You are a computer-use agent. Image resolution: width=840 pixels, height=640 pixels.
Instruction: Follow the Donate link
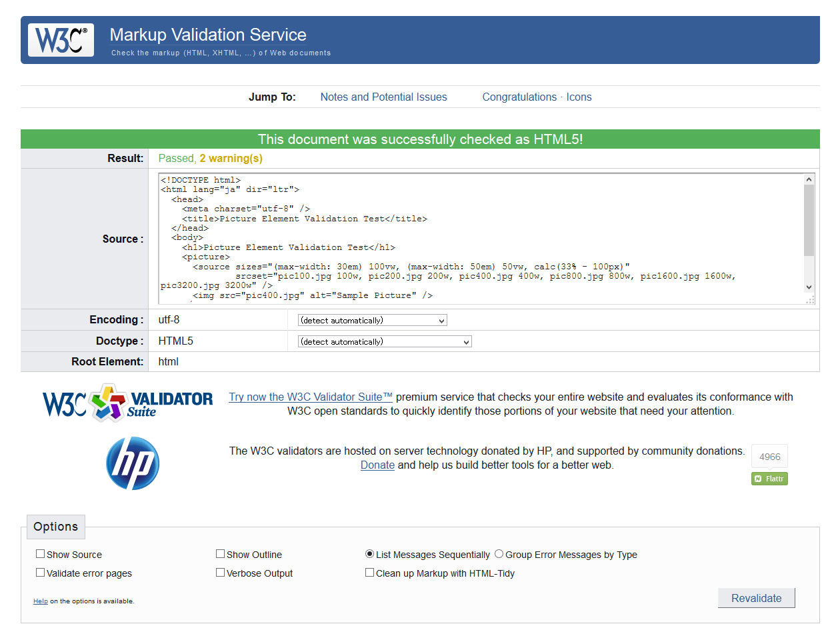[377, 465]
